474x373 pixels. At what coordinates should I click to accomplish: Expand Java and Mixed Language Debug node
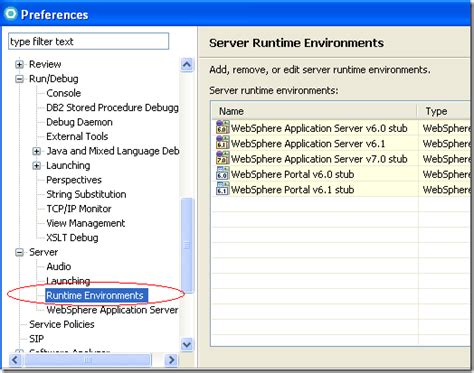pyautogui.click(x=37, y=151)
